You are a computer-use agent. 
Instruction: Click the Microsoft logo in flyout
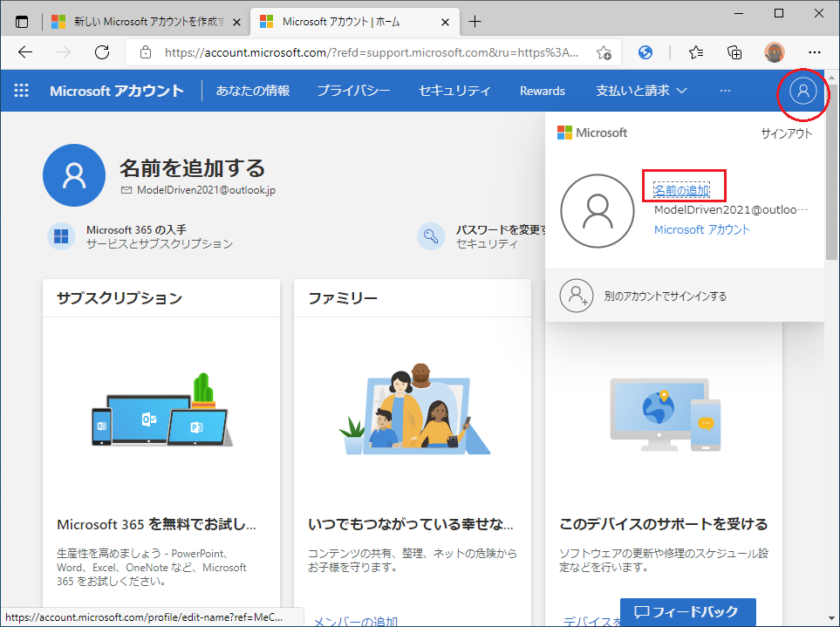click(592, 133)
